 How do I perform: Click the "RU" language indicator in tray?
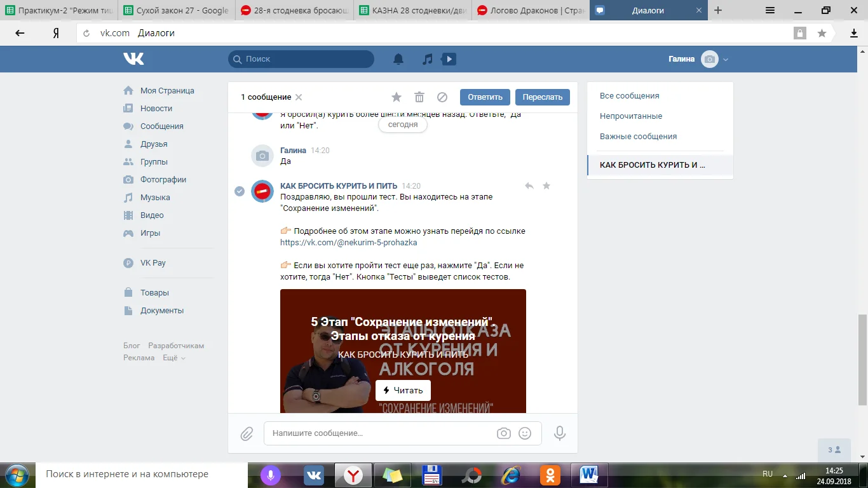pyautogui.click(x=768, y=474)
